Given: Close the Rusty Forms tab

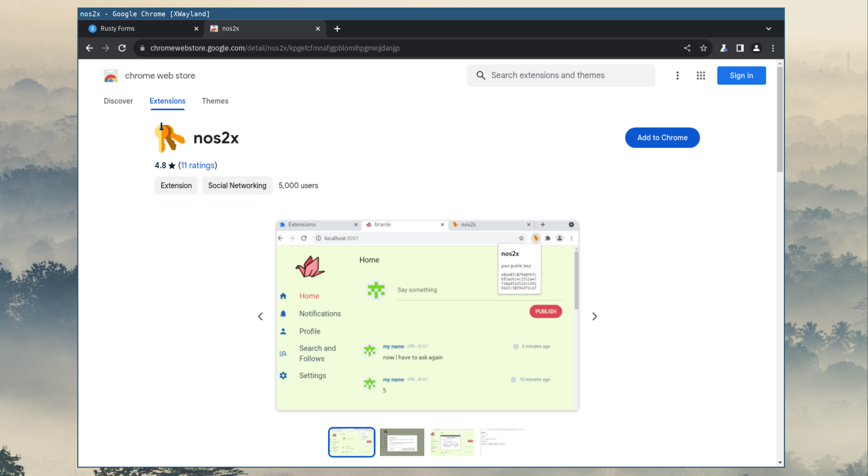Looking at the screenshot, I should (196, 29).
